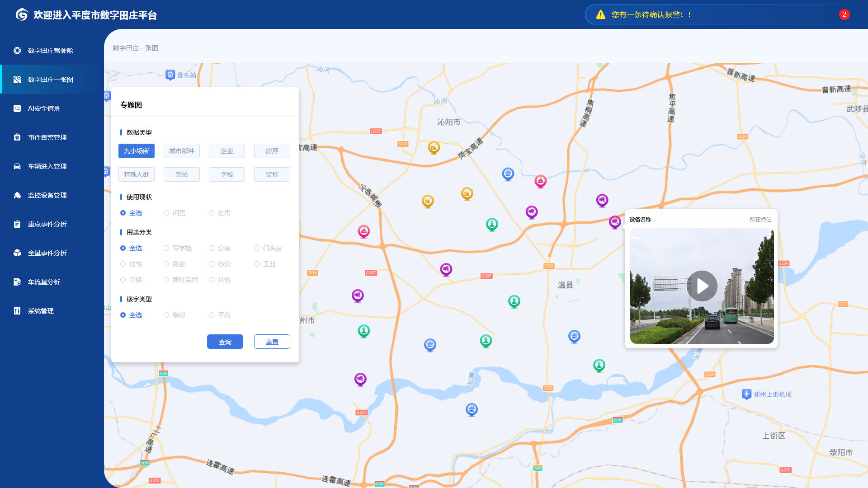Choose the 九小场所 data type

tap(137, 151)
